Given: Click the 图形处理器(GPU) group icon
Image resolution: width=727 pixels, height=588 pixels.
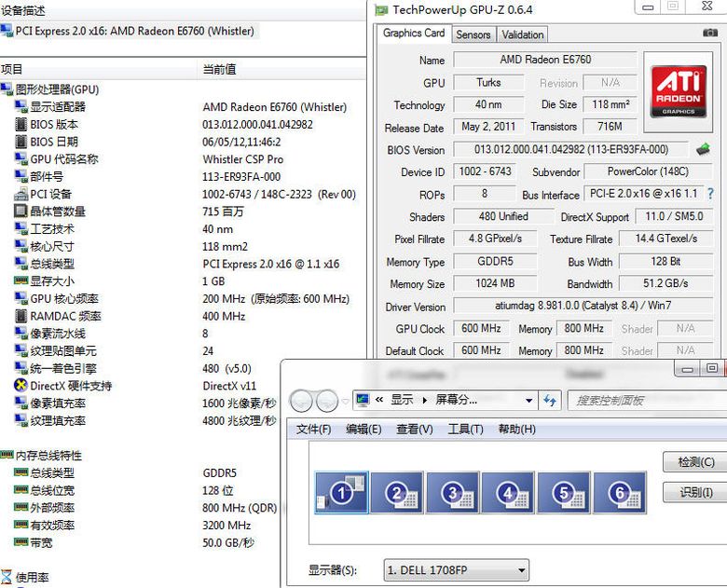Looking at the screenshot, I should tap(7, 89).
